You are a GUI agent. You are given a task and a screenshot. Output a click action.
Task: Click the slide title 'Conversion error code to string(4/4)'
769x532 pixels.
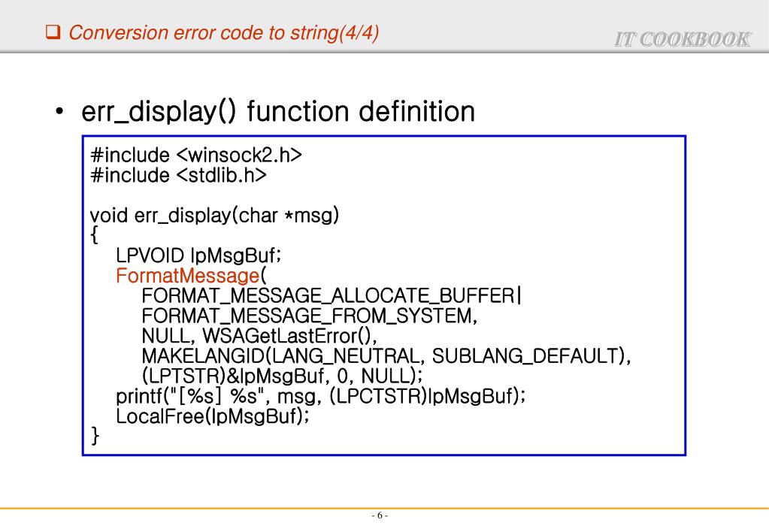(x=224, y=33)
